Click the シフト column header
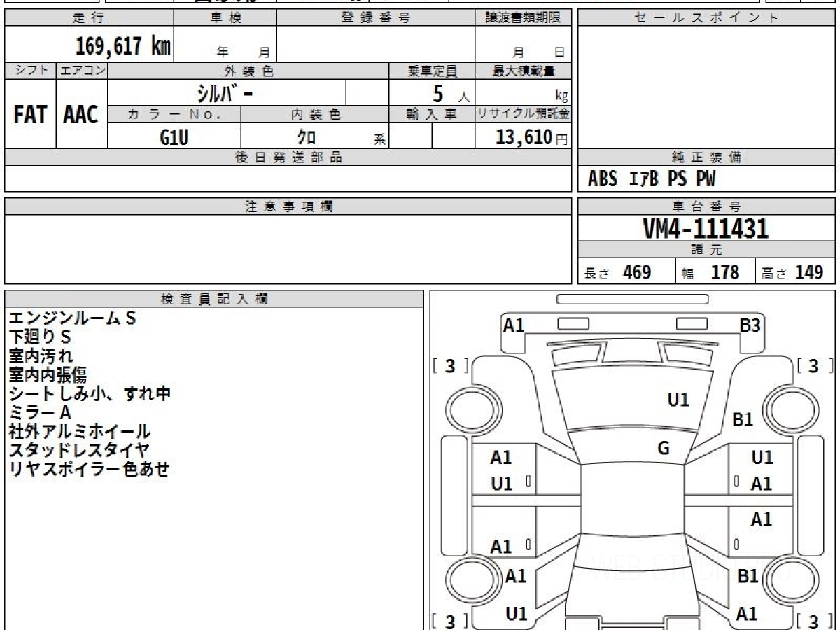The width and height of the screenshot is (840, 630). [30, 71]
